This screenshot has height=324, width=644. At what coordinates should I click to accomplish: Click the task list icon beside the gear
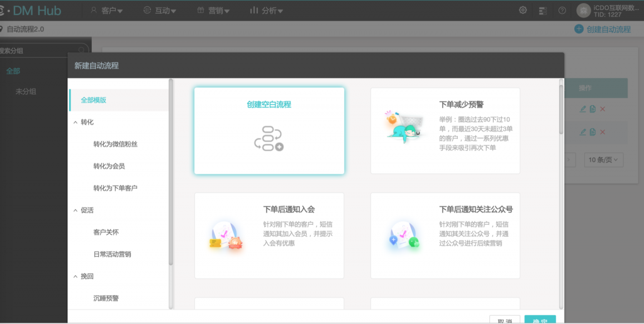[543, 10]
